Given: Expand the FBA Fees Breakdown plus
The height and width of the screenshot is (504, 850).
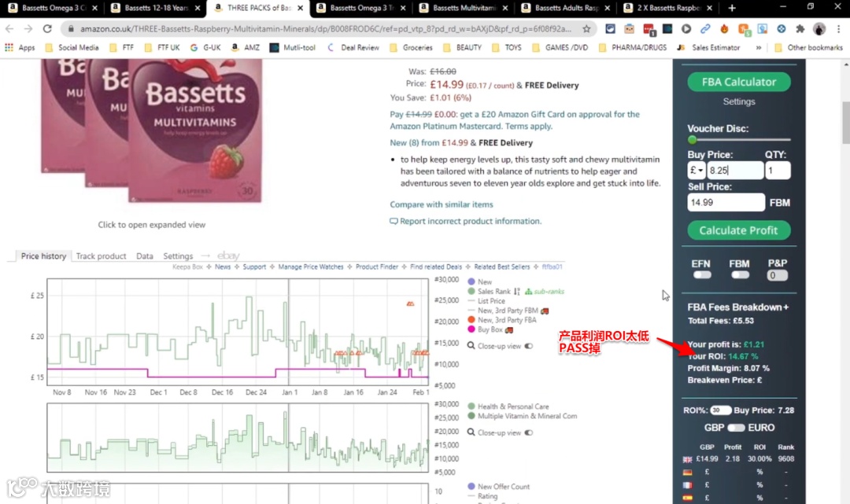Looking at the screenshot, I should [x=785, y=307].
